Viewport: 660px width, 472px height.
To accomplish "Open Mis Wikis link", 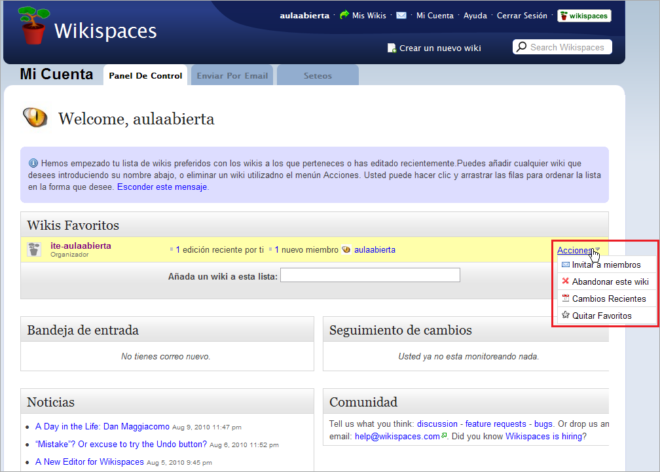I will 369,16.
